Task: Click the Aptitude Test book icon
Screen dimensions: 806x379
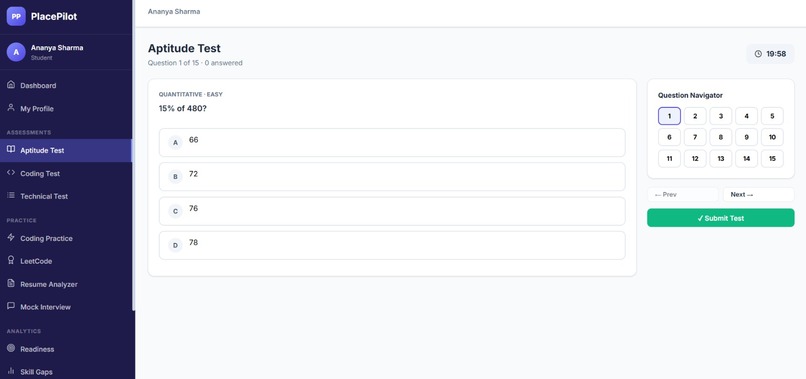Action: 11,150
